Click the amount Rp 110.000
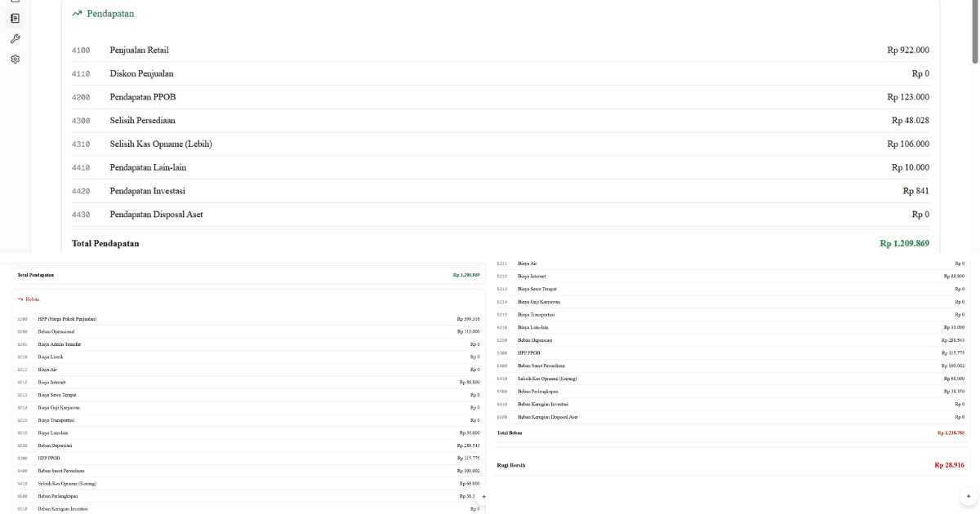This screenshot has height=514, width=980. point(469,332)
